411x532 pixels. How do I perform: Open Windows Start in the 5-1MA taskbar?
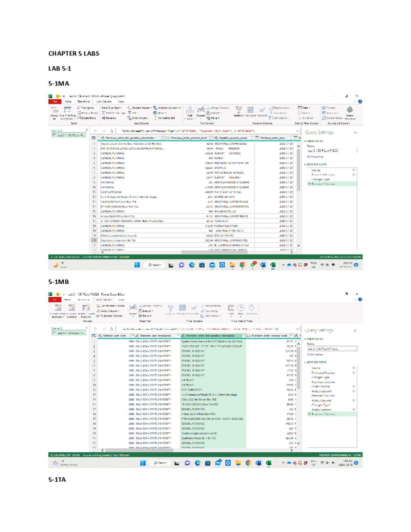[x=137, y=265]
